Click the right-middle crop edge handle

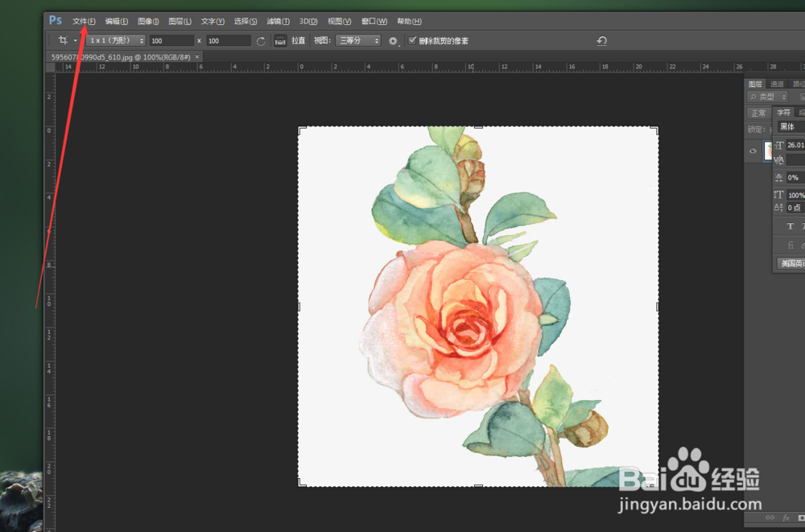[x=657, y=307]
